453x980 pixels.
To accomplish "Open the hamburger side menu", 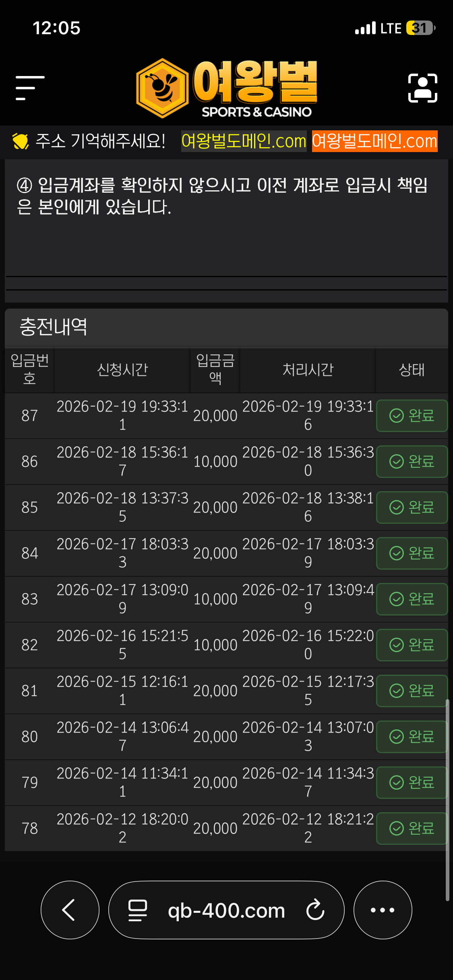I will point(30,88).
